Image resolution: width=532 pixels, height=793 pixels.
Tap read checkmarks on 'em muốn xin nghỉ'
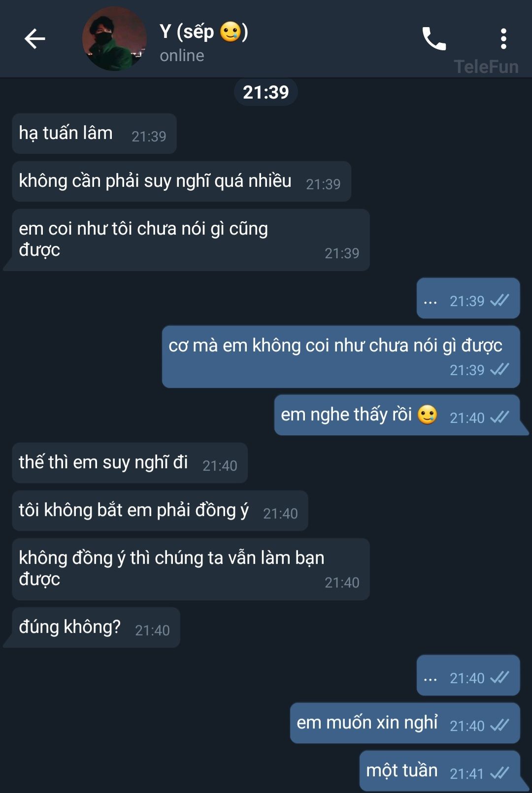point(499,725)
